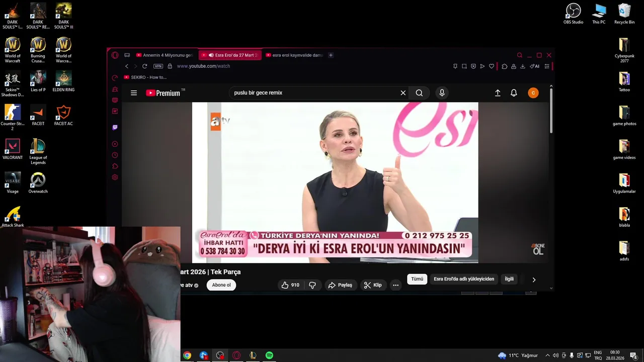Open GX Control speedometer in sidebar
The width and height of the screenshot is (644, 362).
(x=115, y=78)
